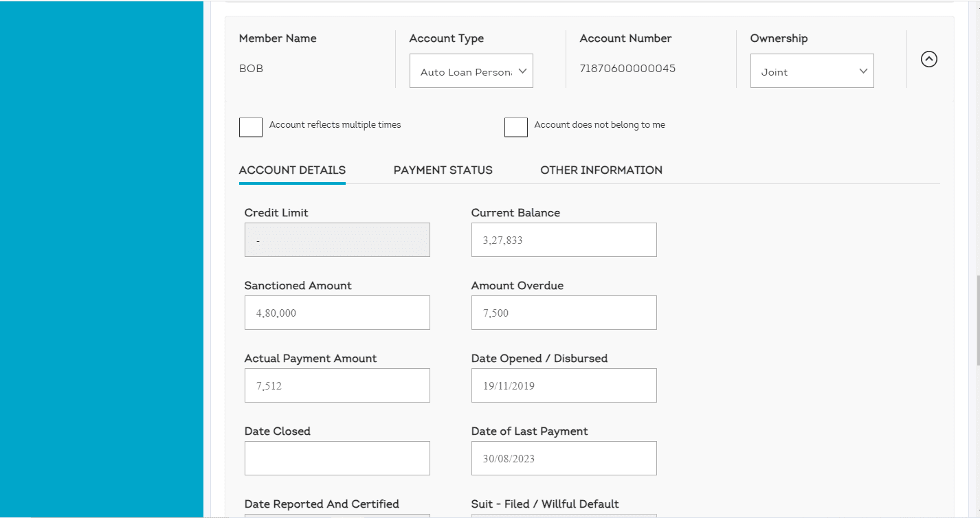Image resolution: width=980 pixels, height=518 pixels.
Task: Switch to the OTHER INFORMATION tab
Action: click(x=601, y=170)
